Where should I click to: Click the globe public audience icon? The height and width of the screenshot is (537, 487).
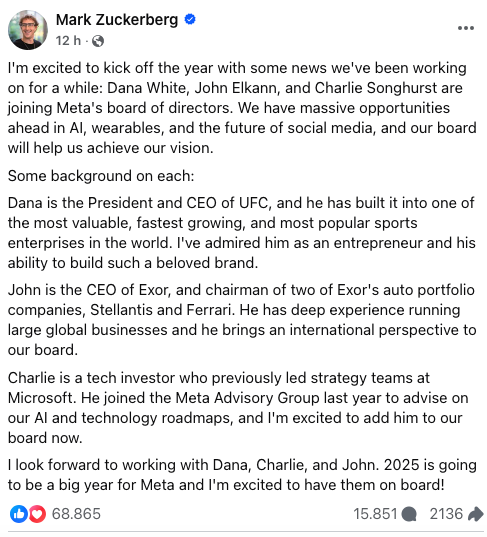(98, 41)
